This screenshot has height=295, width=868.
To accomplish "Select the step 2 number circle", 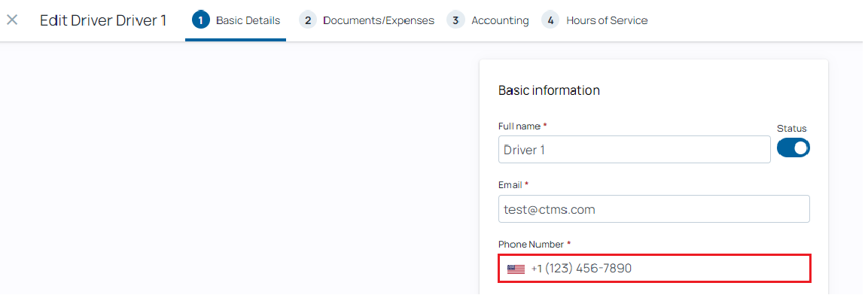I will click(x=308, y=20).
